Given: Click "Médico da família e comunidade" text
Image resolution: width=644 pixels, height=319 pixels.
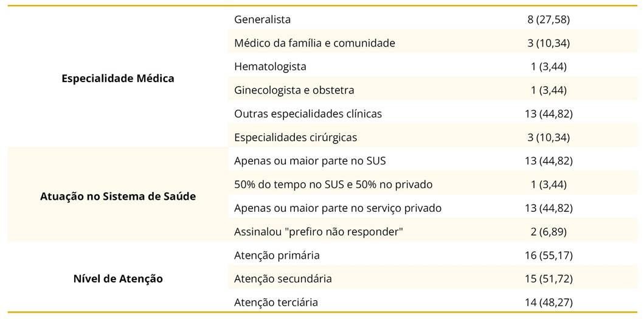Looking at the screenshot, I should [314, 43].
